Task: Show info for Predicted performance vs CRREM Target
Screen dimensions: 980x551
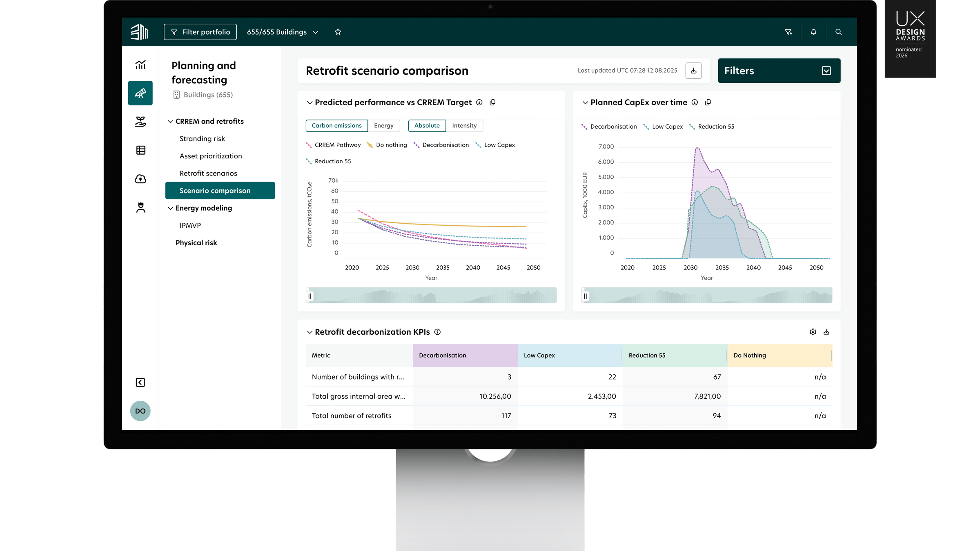Action: pos(479,102)
